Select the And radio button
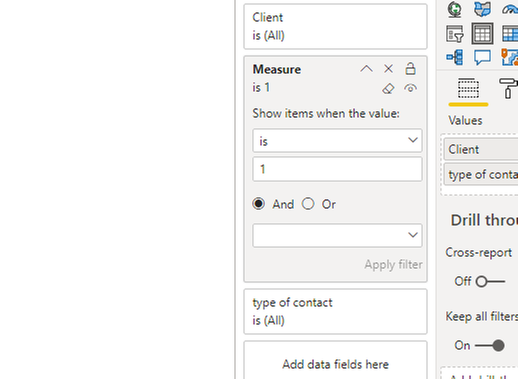 (259, 204)
